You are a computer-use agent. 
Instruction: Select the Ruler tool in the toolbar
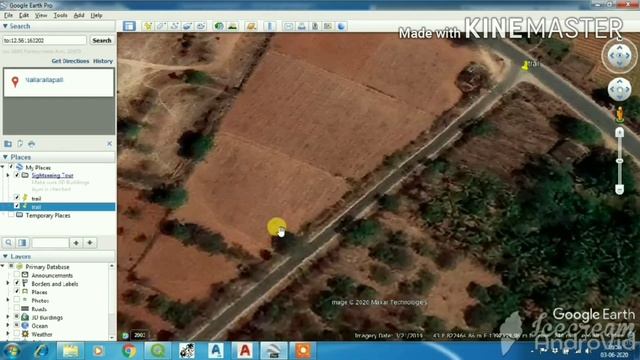270,26
